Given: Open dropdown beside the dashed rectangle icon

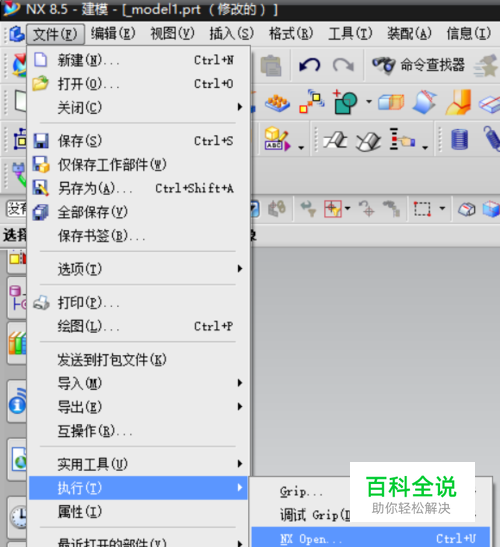Looking at the screenshot, I should click(442, 208).
